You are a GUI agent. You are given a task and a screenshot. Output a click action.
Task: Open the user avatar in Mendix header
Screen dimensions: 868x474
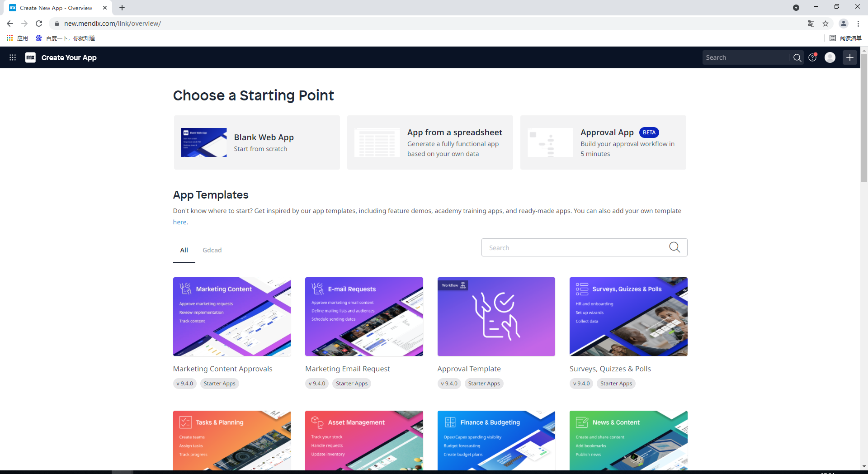click(x=830, y=57)
